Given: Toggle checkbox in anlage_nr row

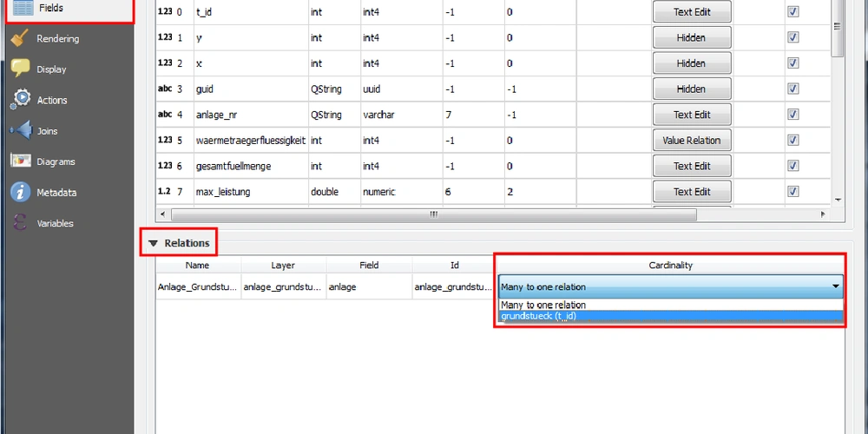Looking at the screenshot, I should [x=793, y=114].
